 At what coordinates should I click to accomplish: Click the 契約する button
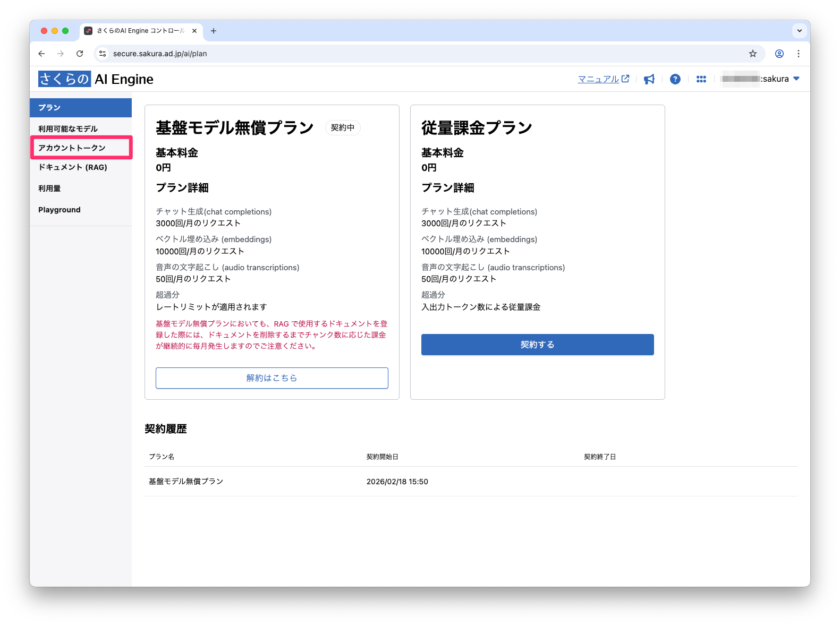click(537, 345)
